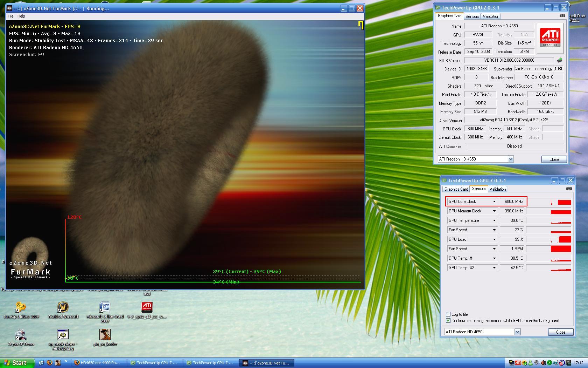Click the camera icon in the Sensors GPU-Z window
This screenshot has height=368, width=588.
[x=569, y=189]
